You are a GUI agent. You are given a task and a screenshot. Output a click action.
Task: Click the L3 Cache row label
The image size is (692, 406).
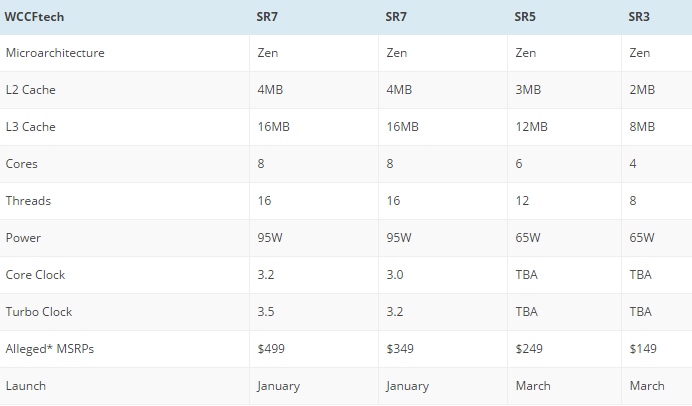pyautogui.click(x=30, y=127)
